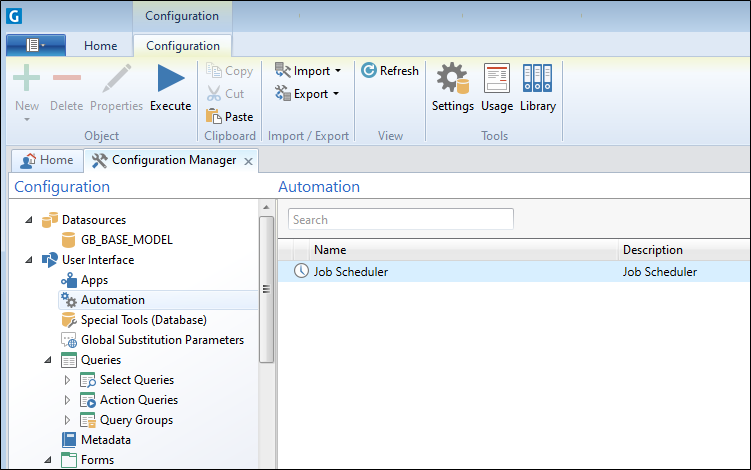Click the GB_BASE_MODEL cylinder icon
Image resolution: width=751 pixels, height=470 pixels.
pos(68,240)
